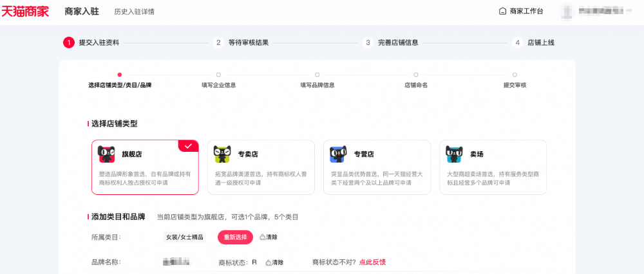Screen dimensions: 644x274
Task: Pick the 专营店 store type card
Action: (377, 167)
